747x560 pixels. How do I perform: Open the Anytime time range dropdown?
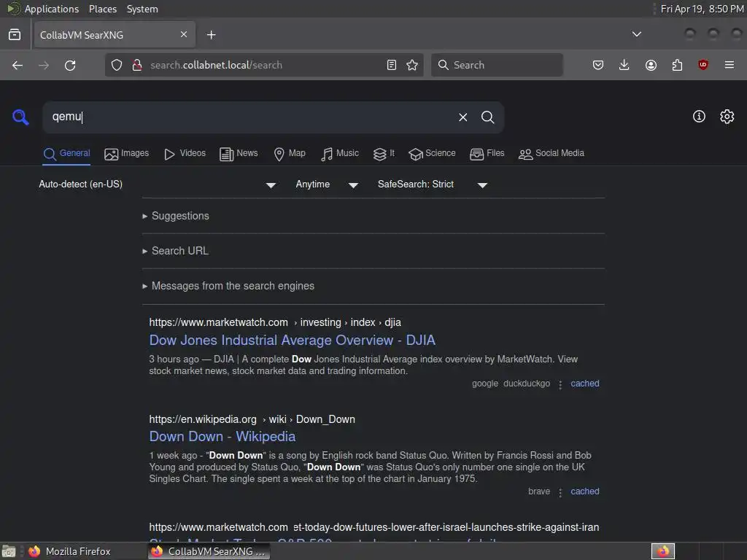point(327,184)
